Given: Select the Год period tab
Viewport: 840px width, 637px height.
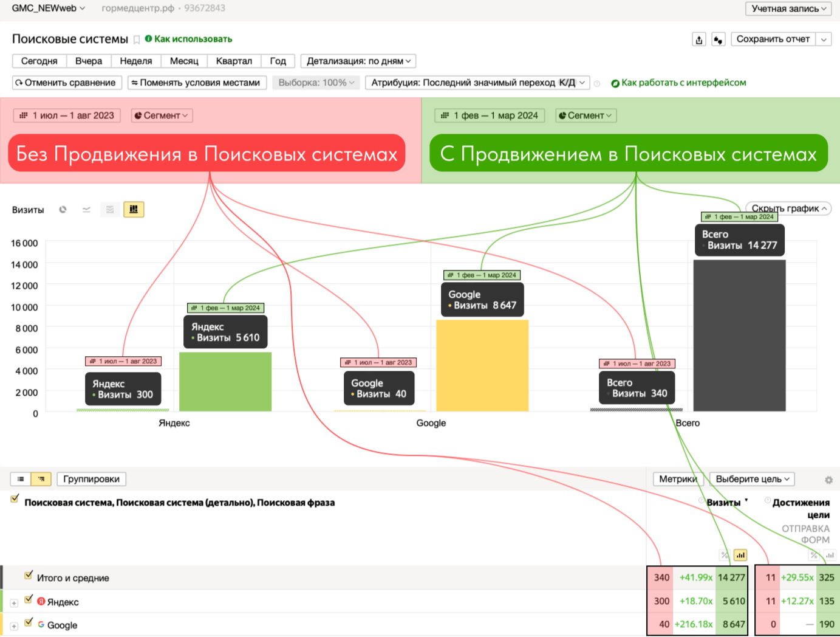Looking at the screenshot, I should (x=278, y=61).
